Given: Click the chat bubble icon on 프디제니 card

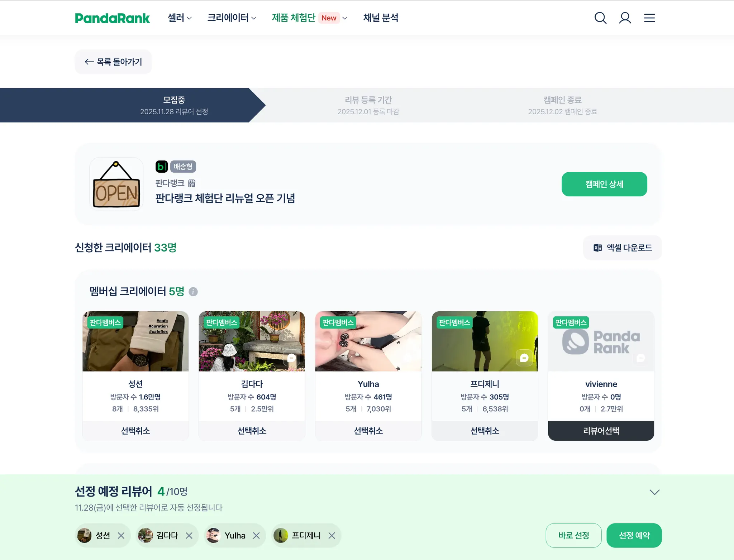Looking at the screenshot, I should (524, 358).
